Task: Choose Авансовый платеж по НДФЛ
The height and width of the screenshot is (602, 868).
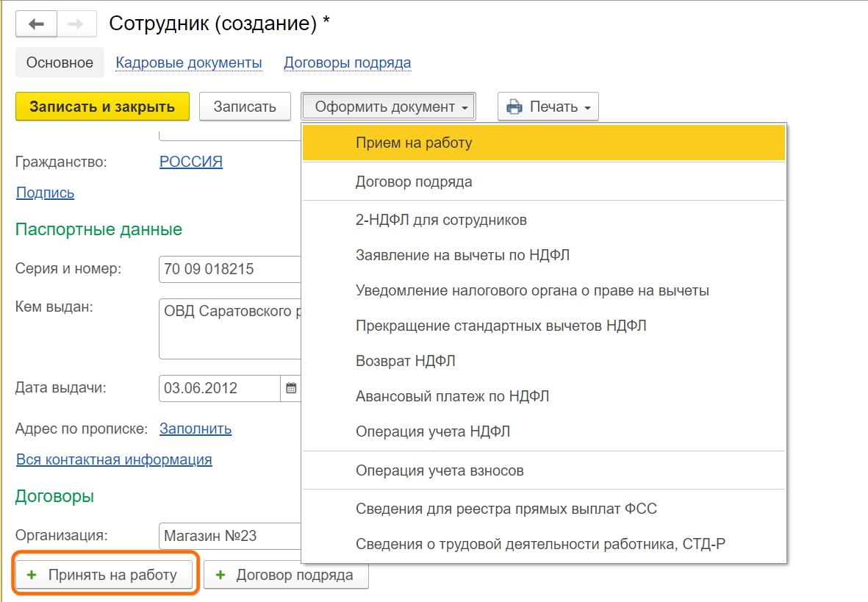Action: (x=544, y=396)
